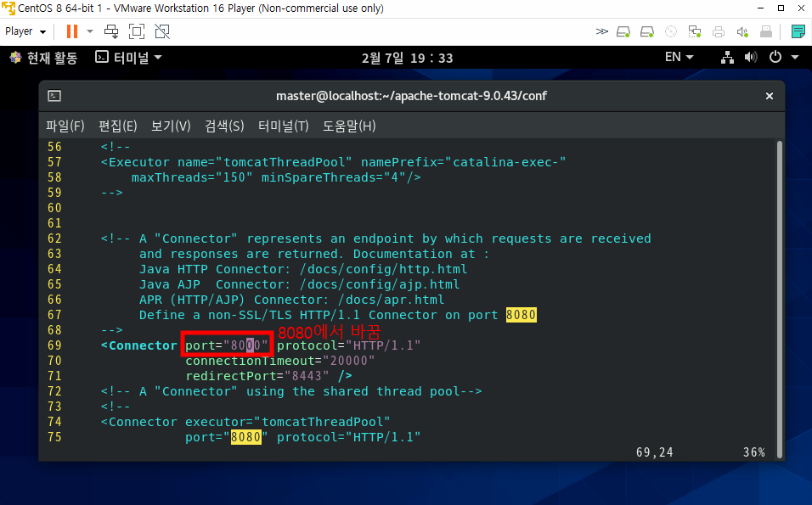Viewport: 812px width, 505px height.
Task: Click namePrefix="catalina-exec-" on line 57
Action: [464, 162]
